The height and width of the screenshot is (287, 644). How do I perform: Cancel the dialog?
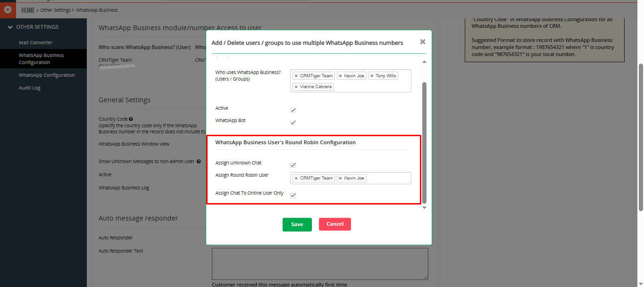[x=335, y=224]
